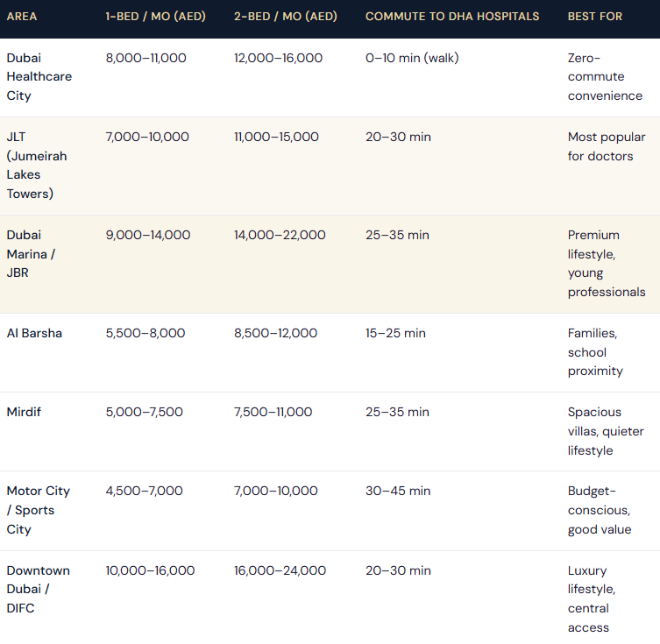The height and width of the screenshot is (644, 660).
Task: Click the 15–25 min commute cell
Action: (x=395, y=333)
